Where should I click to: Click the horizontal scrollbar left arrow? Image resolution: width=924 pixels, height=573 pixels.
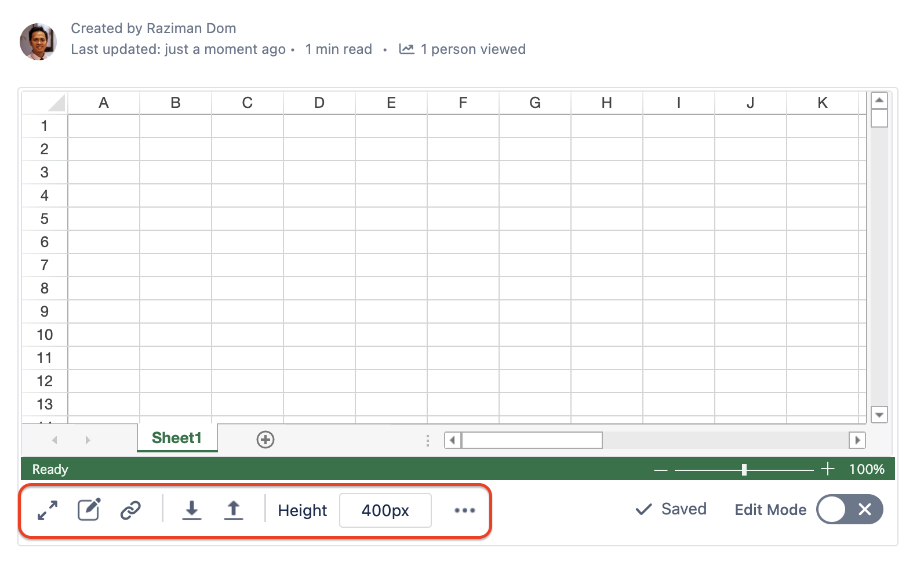pos(453,440)
